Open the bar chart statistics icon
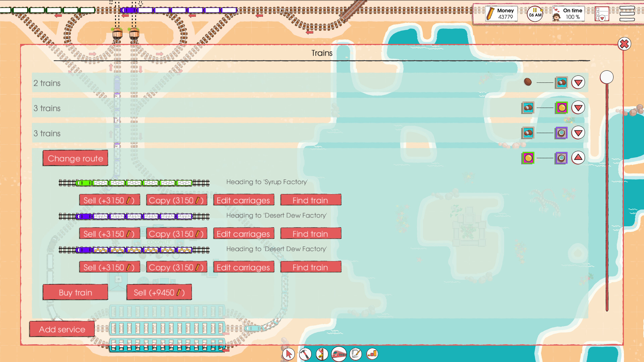This screenshot has width=644, height=362. (372, 354)
